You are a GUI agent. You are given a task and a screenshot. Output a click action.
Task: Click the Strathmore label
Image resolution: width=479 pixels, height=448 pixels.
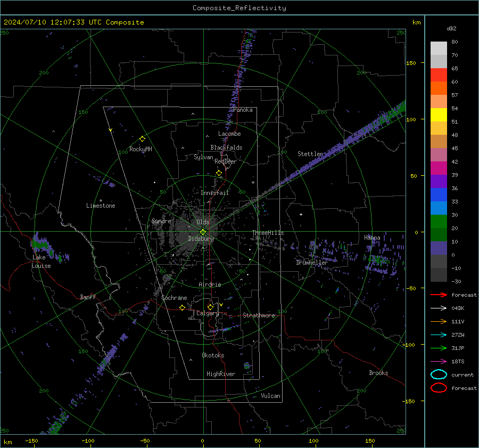(x=259, y=315)
